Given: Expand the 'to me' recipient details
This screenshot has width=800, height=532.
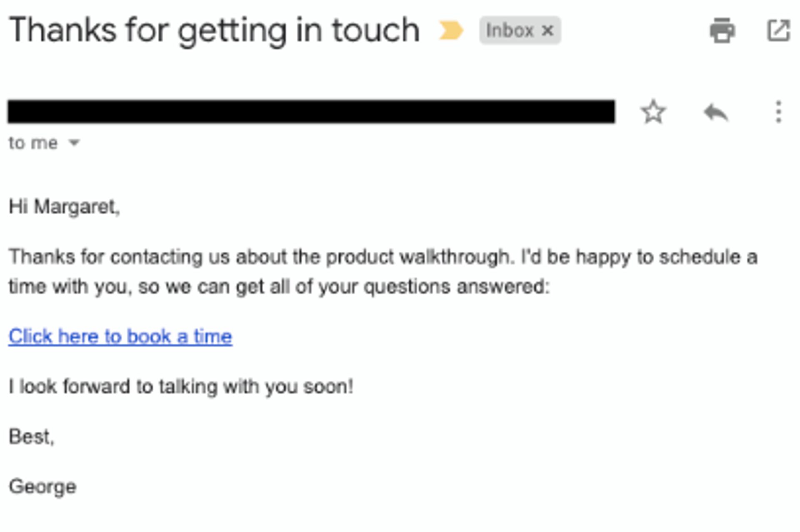Looking at the screenshot, I should (73, 143).
